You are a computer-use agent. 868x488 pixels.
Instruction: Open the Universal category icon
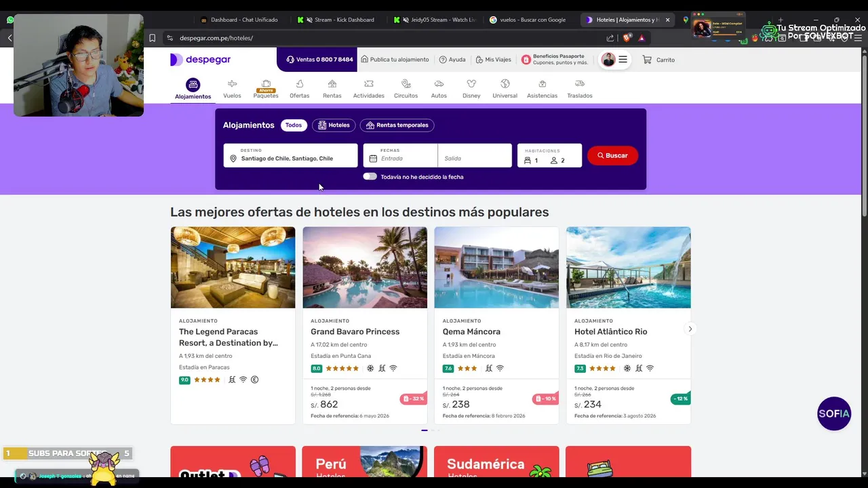505,84
